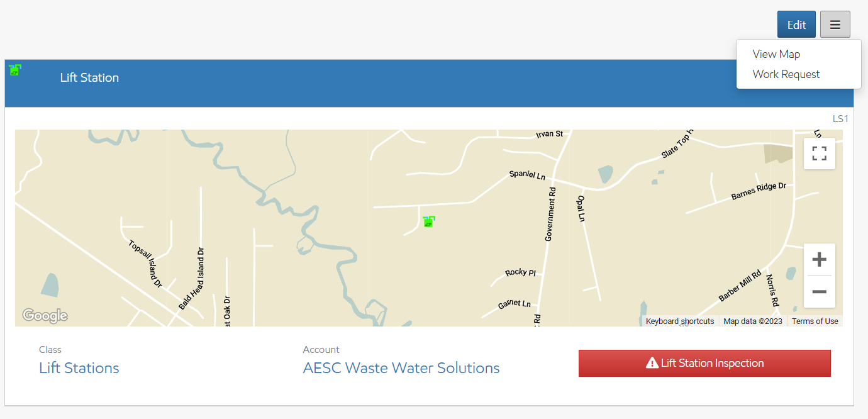Select Work Request menu option
The height and width of the screenshot is (419, 868).
786,74
